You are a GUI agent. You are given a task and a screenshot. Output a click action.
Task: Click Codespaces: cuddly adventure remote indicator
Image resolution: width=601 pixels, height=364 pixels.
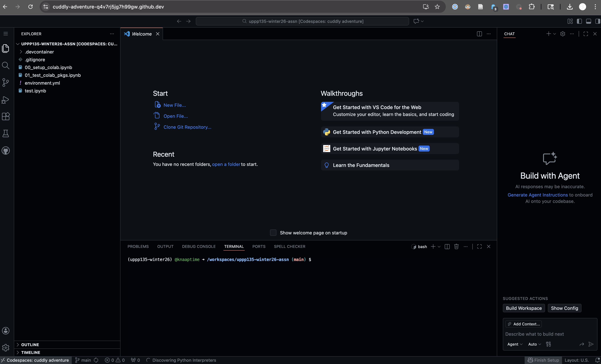[x=36, y=360]
